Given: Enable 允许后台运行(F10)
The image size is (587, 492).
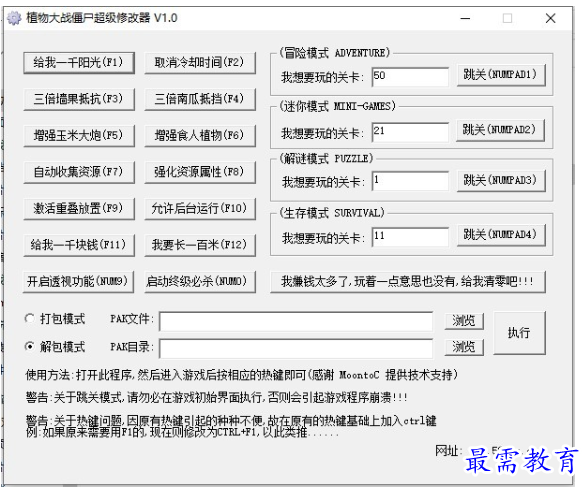Looking at the screenshot, I should [x=200, y=209].
